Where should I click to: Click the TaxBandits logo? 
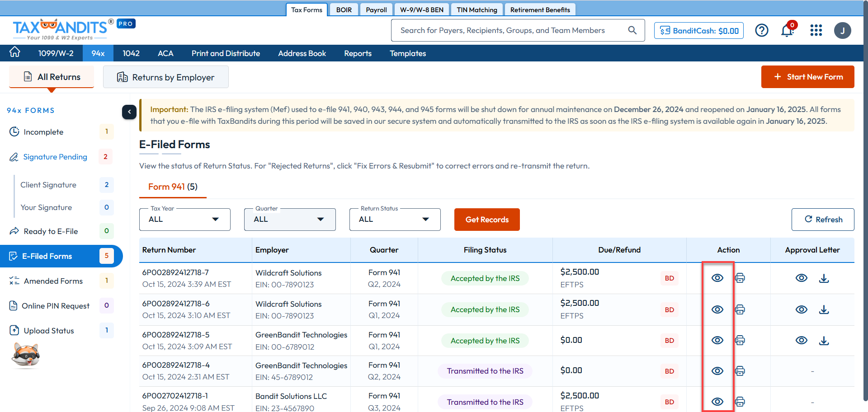(x=63, y=29)
